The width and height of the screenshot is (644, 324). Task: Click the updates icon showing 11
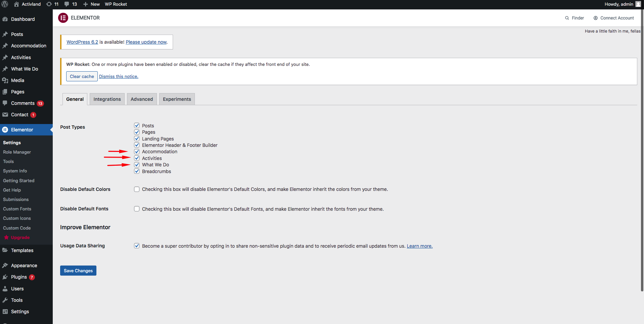pos(49,4)
